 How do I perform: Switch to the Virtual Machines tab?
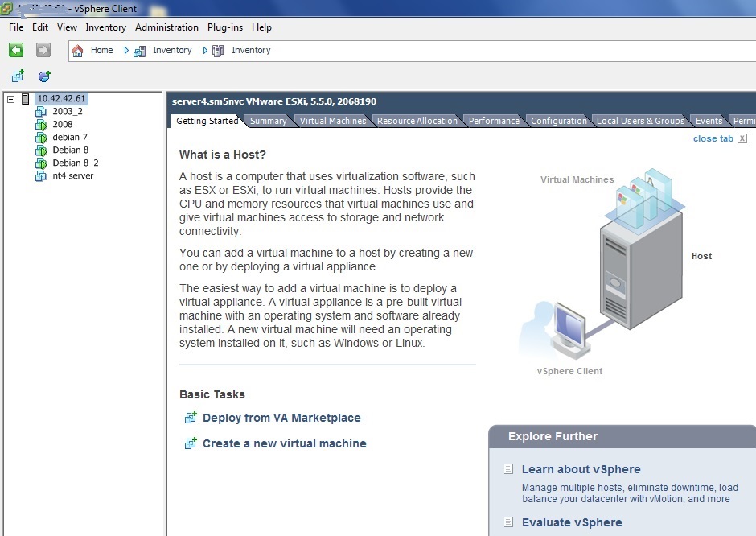point(333,121)
